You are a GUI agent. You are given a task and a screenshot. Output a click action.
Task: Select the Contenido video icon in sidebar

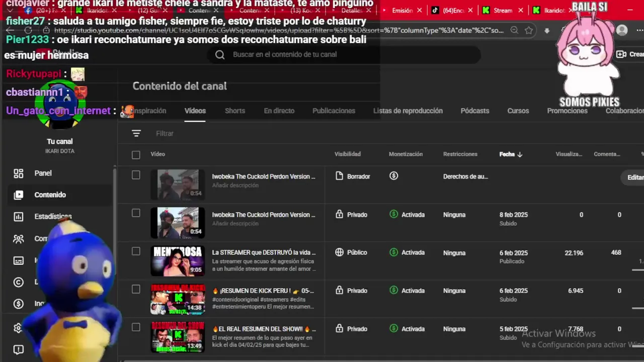point(19,195)
